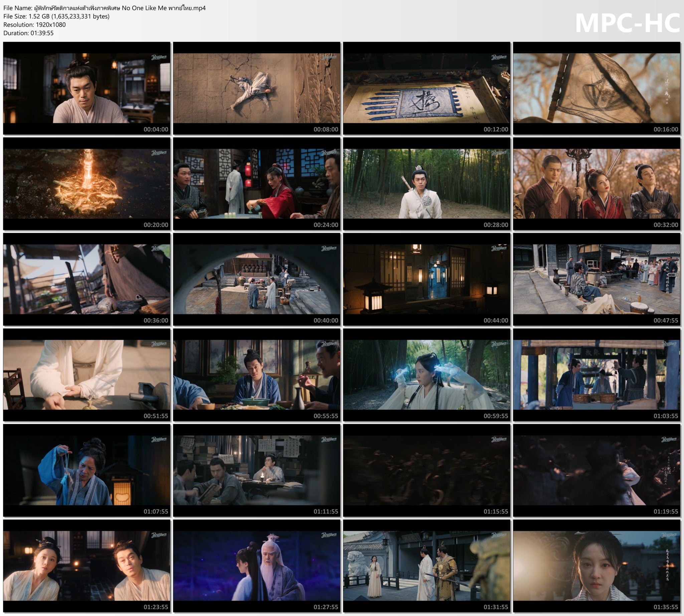Open the stone lion courtyard thumbnail at 01:31:55

[426, 566]
